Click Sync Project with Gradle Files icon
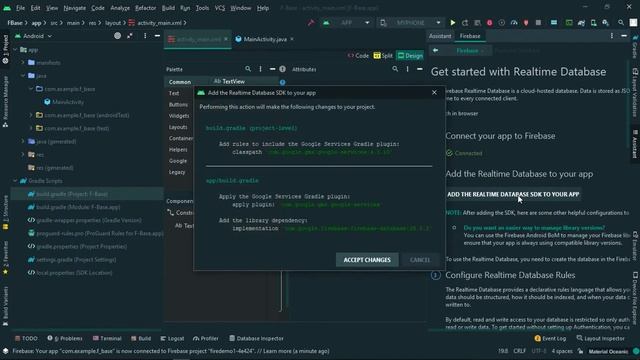This screenshot has height=360, width=640. pos(581,23)
